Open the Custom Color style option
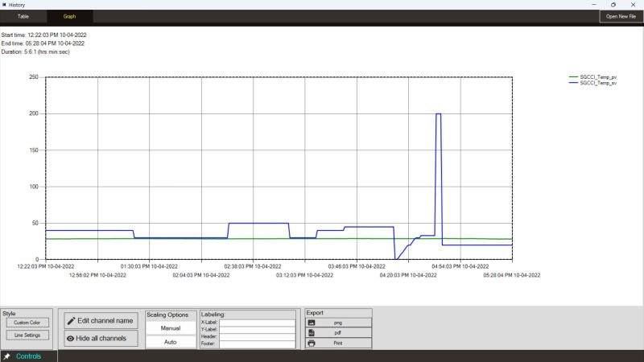Viewport: 644px width, 362px height. tap(27, 323)
